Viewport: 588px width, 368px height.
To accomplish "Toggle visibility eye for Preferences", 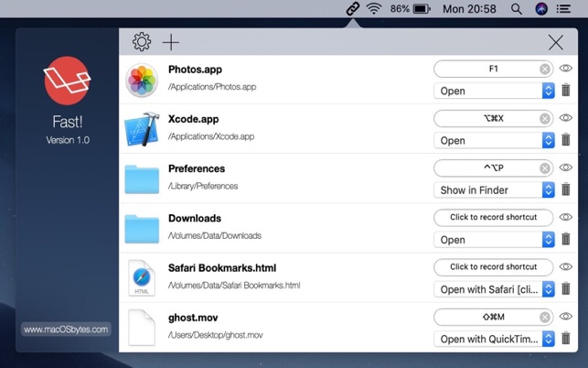I will tap(565, 168).
